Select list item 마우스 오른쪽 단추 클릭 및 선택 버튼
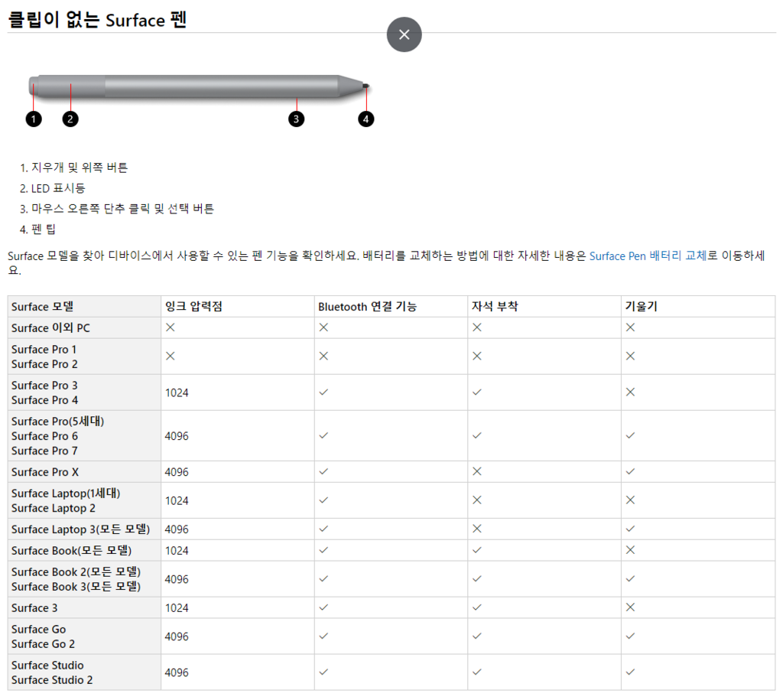The image size is (783, 700). 122,209
